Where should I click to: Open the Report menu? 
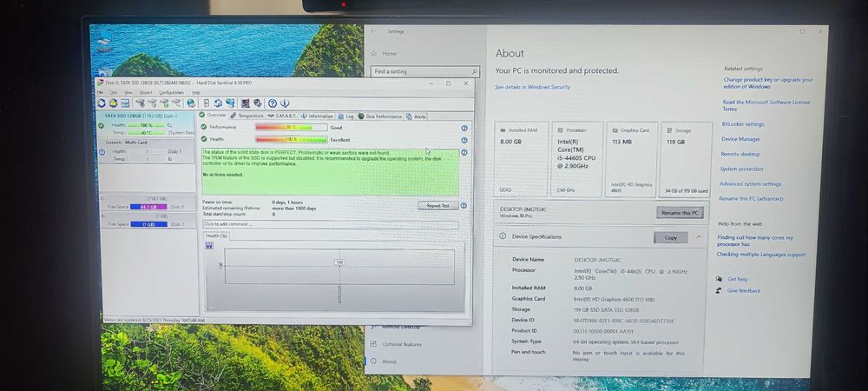tap(146, 92)
